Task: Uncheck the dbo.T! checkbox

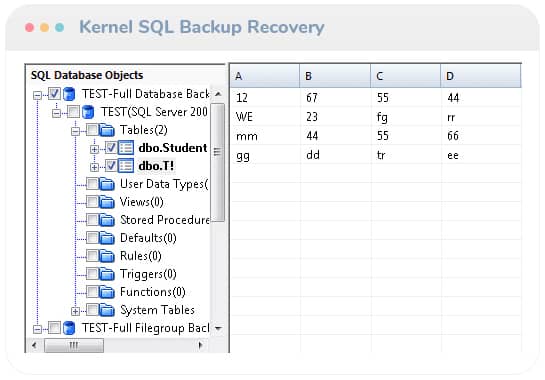Action: tap(111, 165)
